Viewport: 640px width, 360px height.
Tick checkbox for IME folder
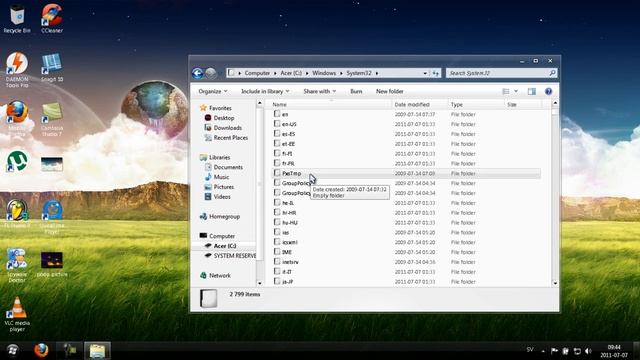277,252
